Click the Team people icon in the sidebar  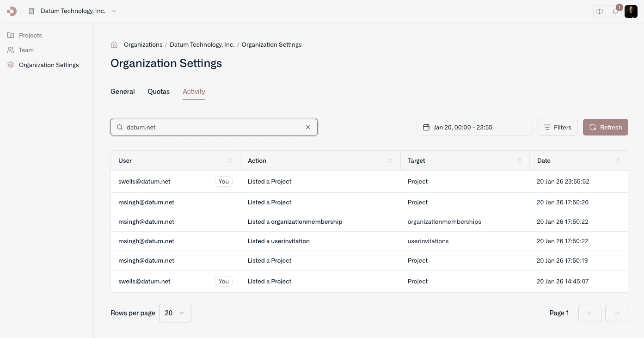click(x=11, y=50)
